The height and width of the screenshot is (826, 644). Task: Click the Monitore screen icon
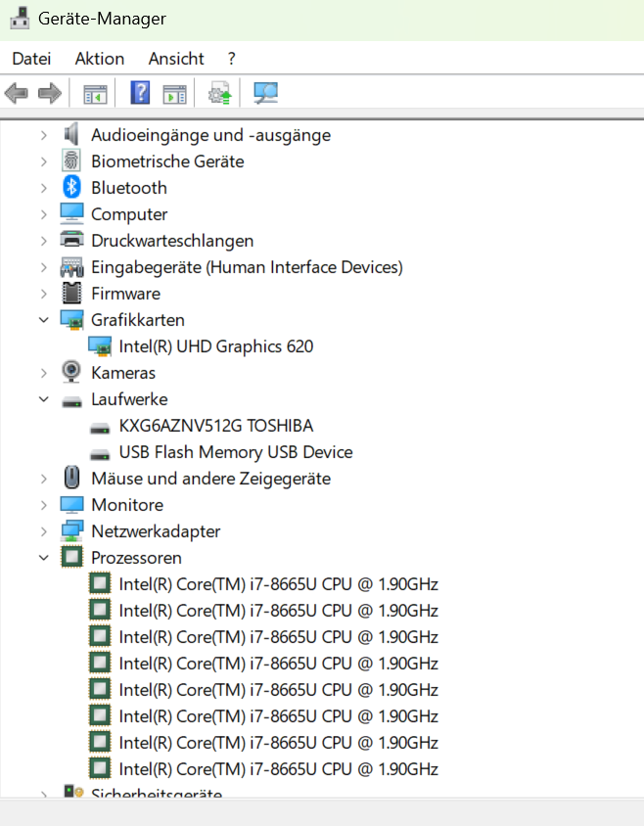pos(71,504)
